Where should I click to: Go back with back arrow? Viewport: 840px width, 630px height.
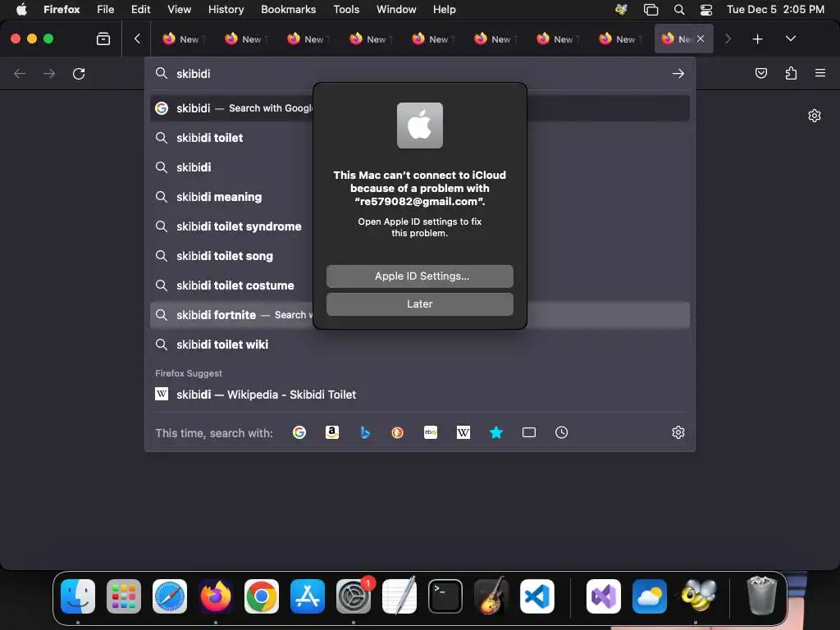pos(20,73)
